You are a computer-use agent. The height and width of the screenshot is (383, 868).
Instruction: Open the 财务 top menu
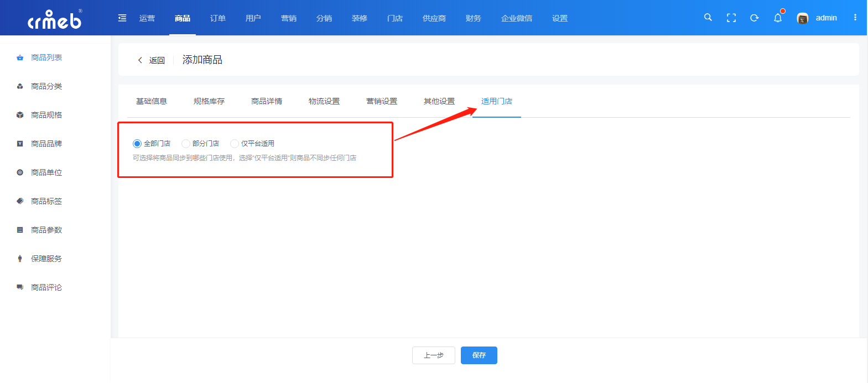tap(474, 18)
